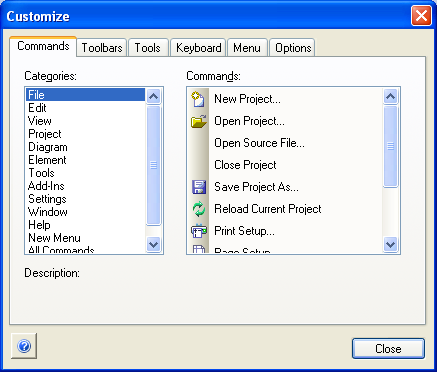Click the Page Setup icon at list bottom
437x372 pixels.
click(x=199, y=249)
